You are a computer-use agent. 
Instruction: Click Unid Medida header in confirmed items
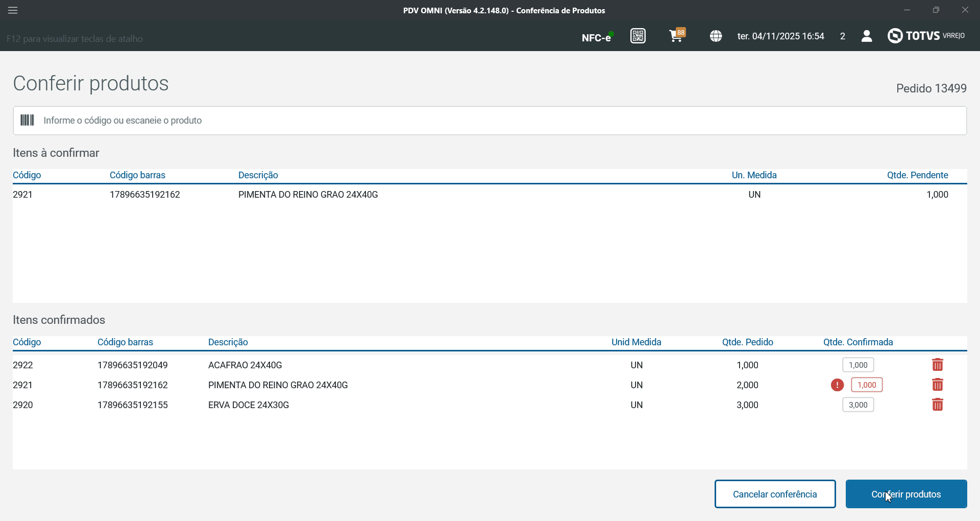(x=636, y=342)
